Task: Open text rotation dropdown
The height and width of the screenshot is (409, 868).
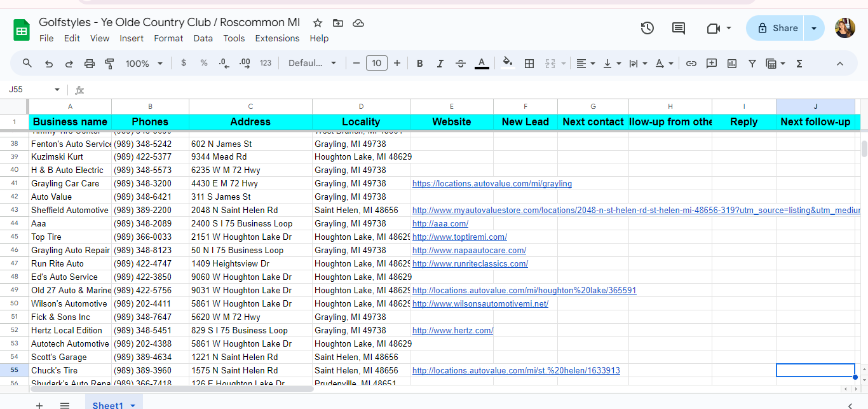Action: [x=665, y=63]
